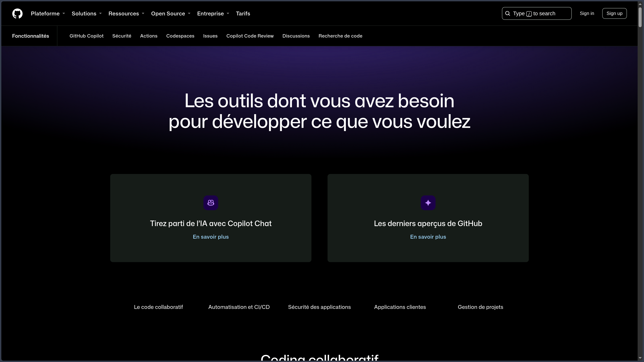Click the Sign in link

587,13
